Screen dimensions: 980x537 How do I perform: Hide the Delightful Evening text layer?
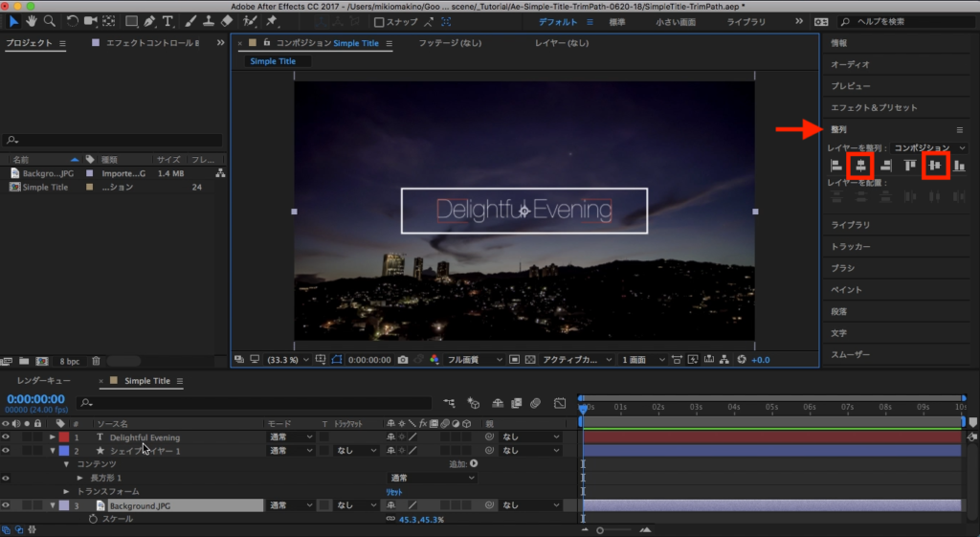click(6, 437)
